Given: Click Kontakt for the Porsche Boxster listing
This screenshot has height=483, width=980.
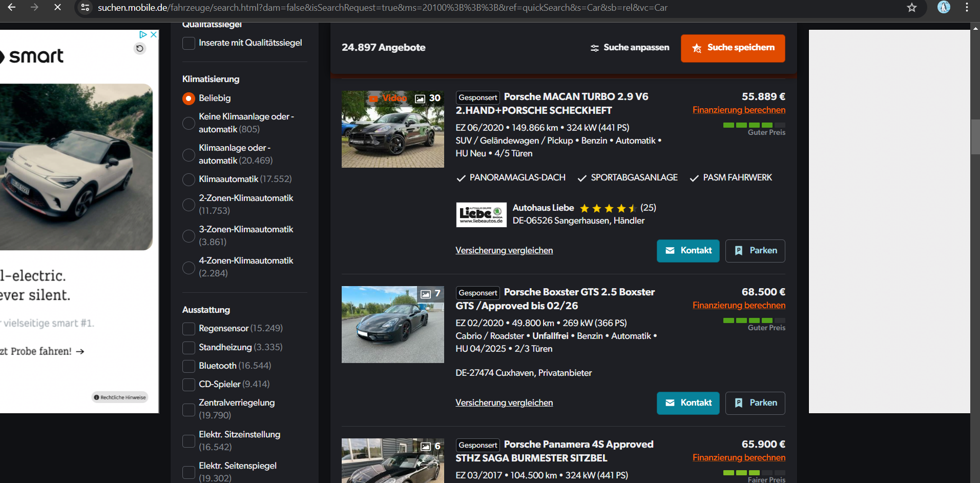Looking at the screenshot, I should (688, 403).
